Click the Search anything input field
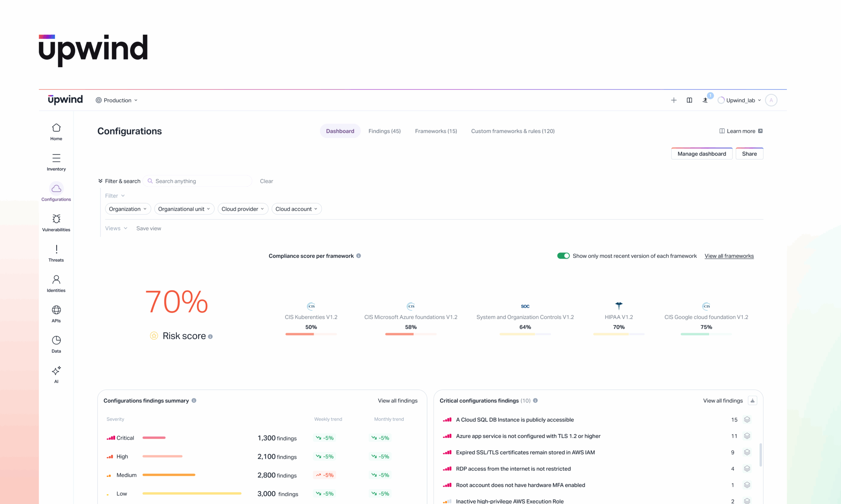The image size is (841, 504). 197,181
